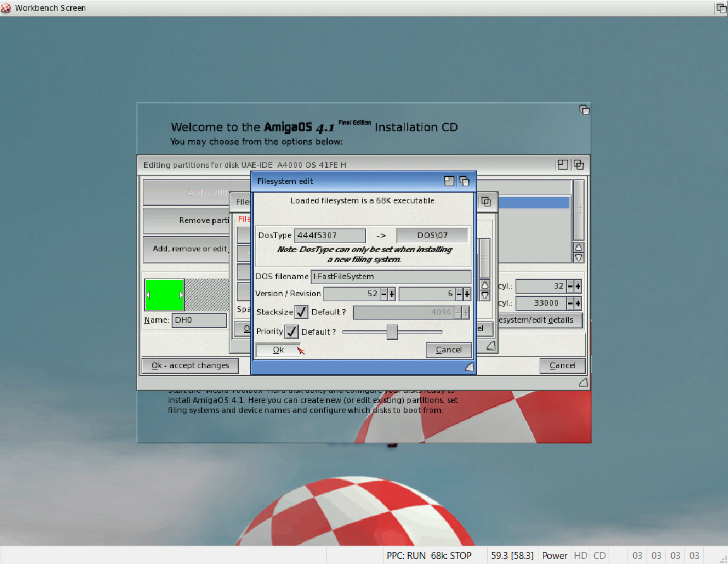Decrease the Revision number with minus
Image resolution: width=728 pixels, height=564 pixels.
(459, 294)
